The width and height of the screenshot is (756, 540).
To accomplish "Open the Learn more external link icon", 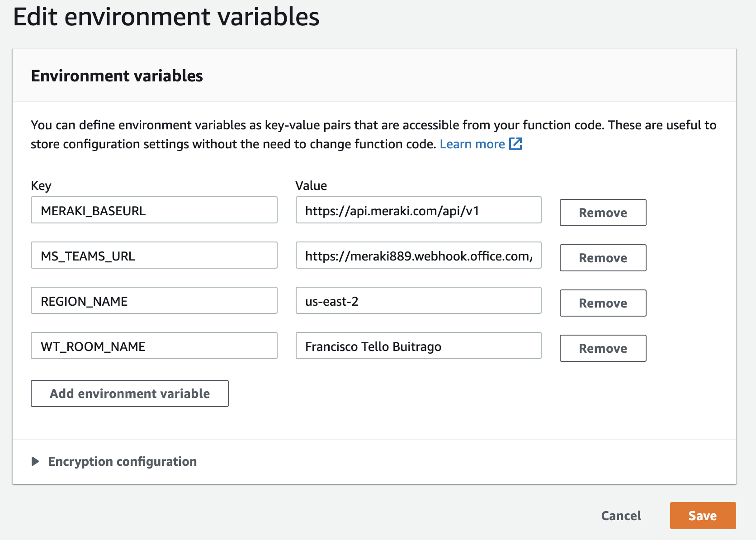I will (515, 144).
